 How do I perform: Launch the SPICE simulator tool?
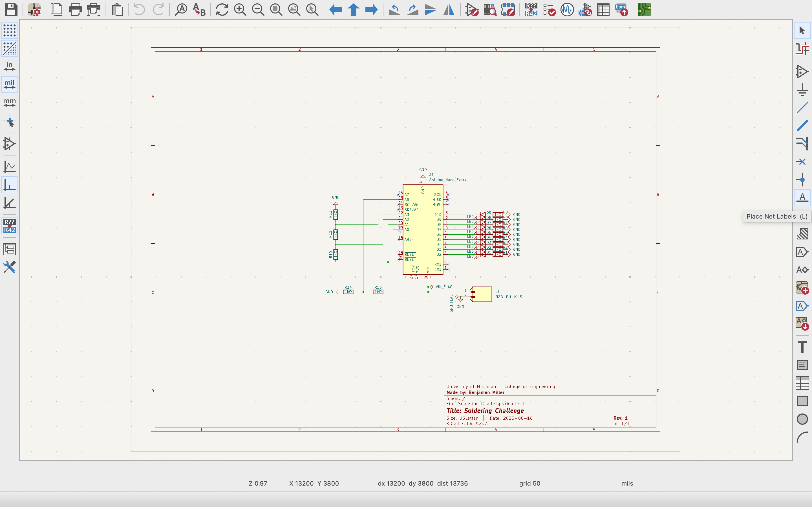pos(567,10)
